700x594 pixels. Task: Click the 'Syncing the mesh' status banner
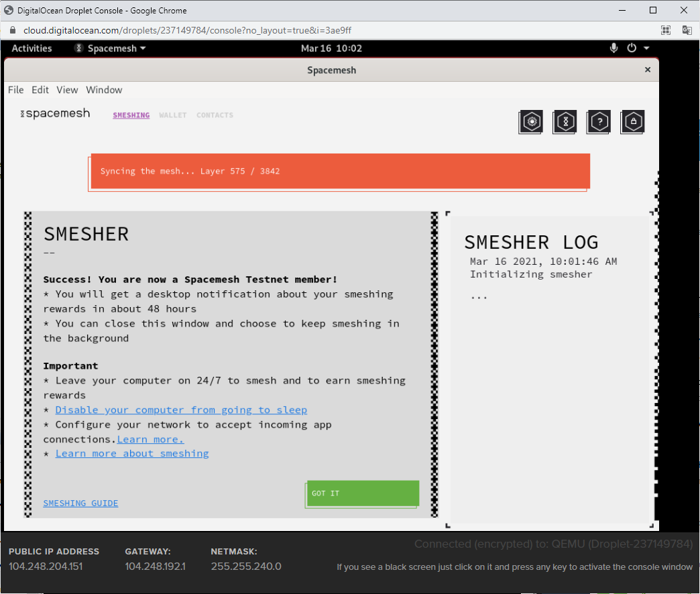(341, 171)
